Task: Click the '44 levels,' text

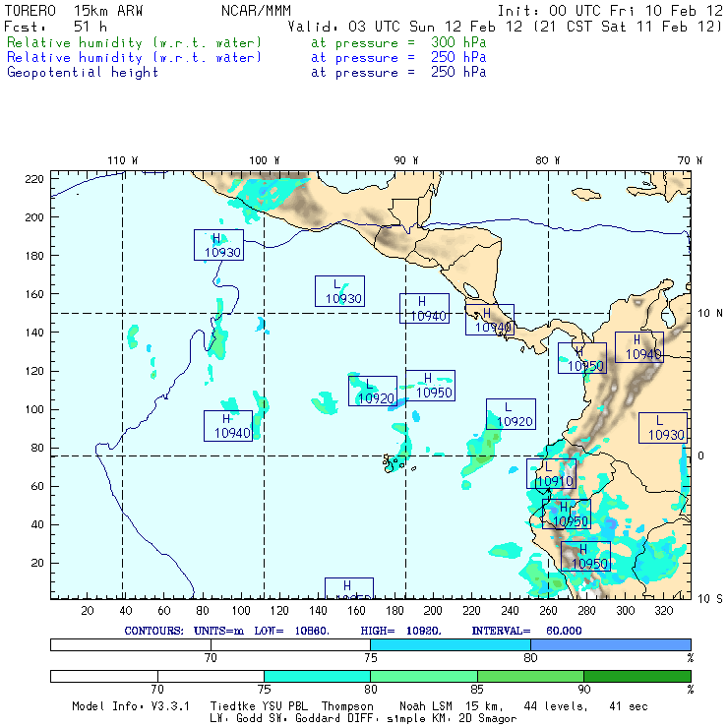Action: coord(555,706)
